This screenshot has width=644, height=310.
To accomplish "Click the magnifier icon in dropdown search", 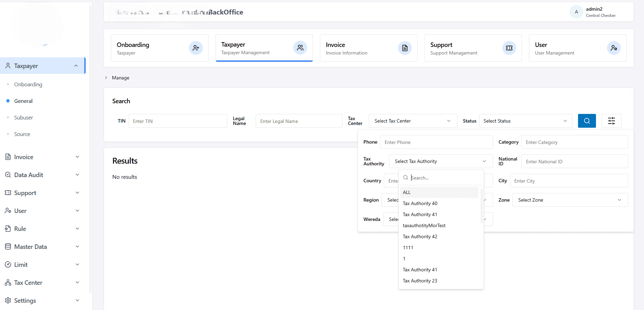I will coord(406,177).
